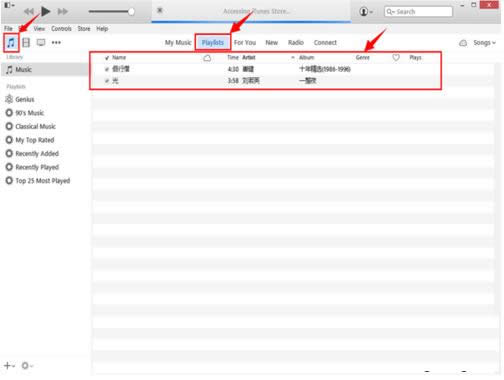Open the Songs view dropdown
This screenshot has height=380, width=504.
[x=485, y=43]
